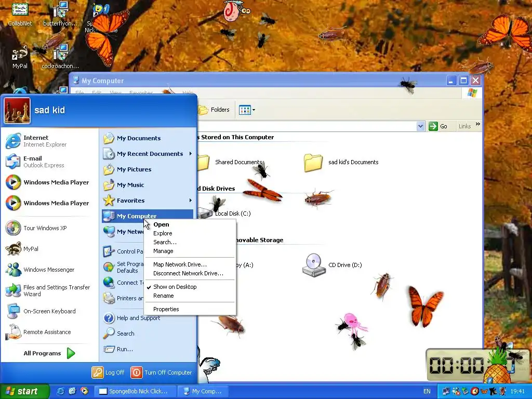Choose Open in the context menu
This screenshot has width=532, height=399.
pyautogui.click(x=190, y=224)
